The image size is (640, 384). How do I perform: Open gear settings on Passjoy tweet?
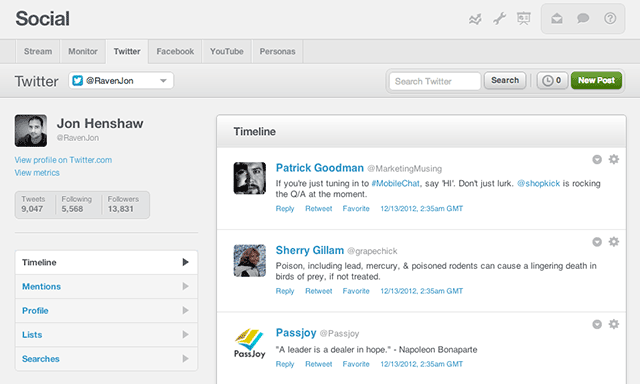click(x=613, y=324)
